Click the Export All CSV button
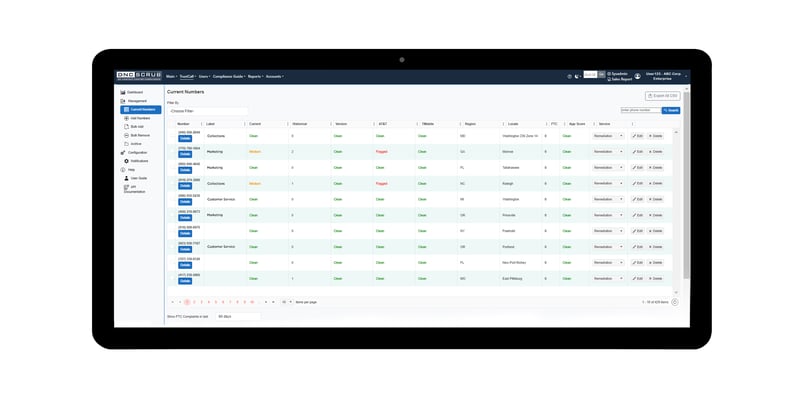Viewport: 800px width, 393px height. click(x=662, y=96)
